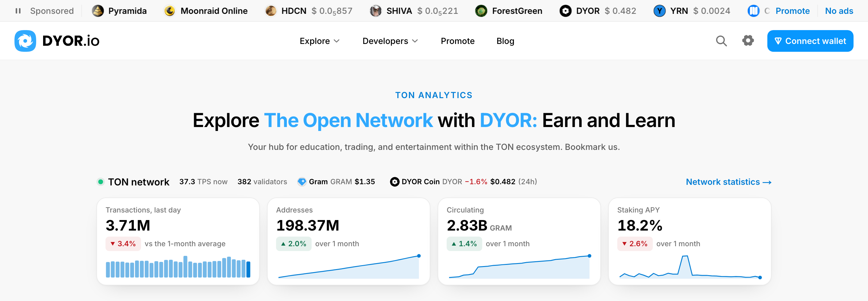
Task: Click the Gram diamond icon
Action: pyautogui.click(x=302, y=182)
